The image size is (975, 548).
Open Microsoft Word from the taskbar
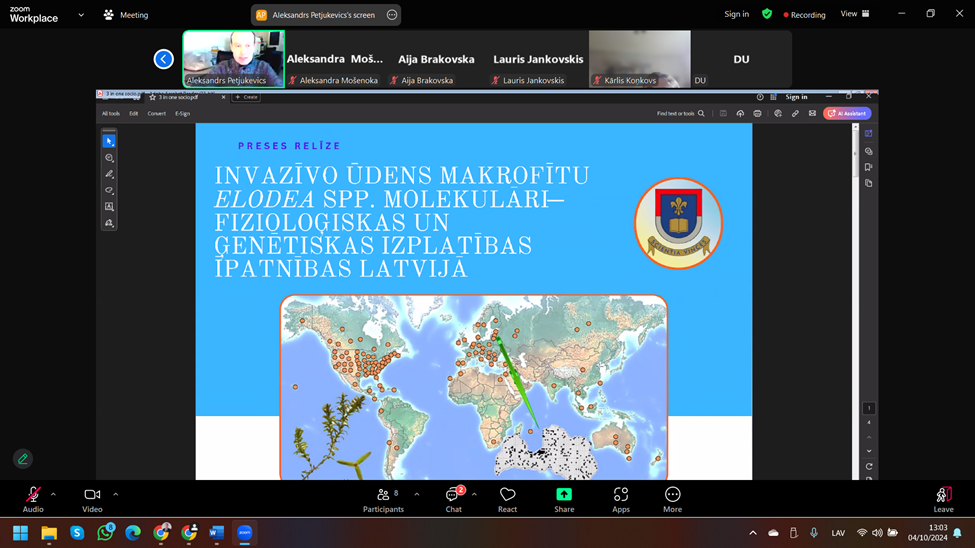(x=216, y=532)
